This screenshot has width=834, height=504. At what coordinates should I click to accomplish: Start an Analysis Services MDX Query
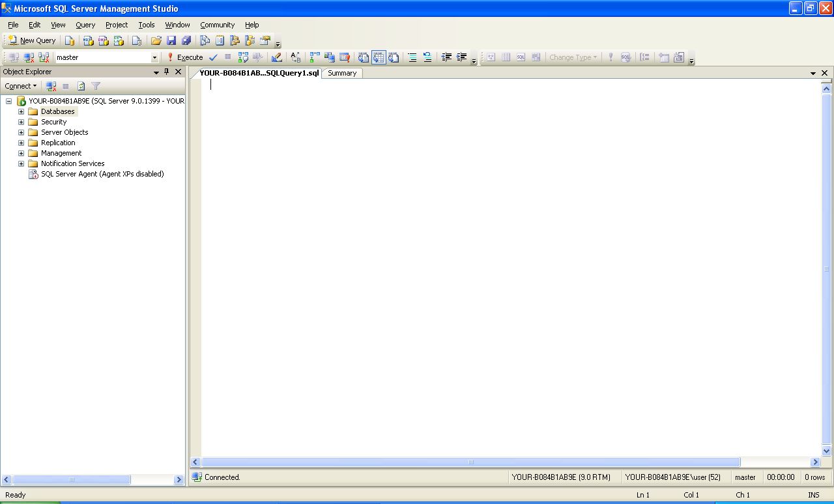[88, 40]
